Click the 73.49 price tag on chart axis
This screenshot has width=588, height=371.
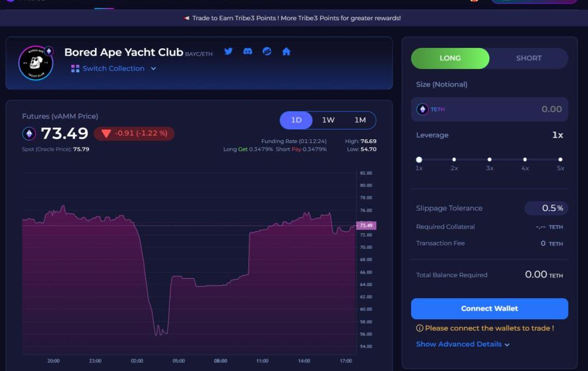pos(366,226)
